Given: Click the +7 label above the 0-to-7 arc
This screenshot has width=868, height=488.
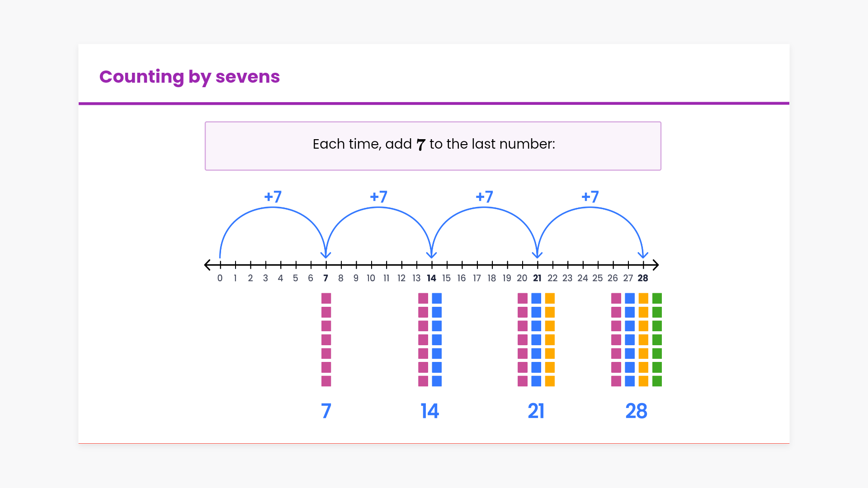Looking at the screenshot, I should [273, 197].
